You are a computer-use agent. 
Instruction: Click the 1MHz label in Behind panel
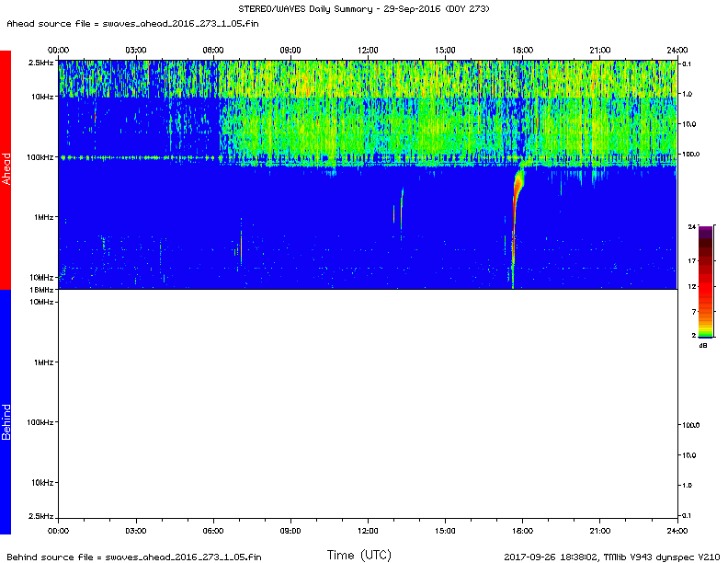(43, 362)
